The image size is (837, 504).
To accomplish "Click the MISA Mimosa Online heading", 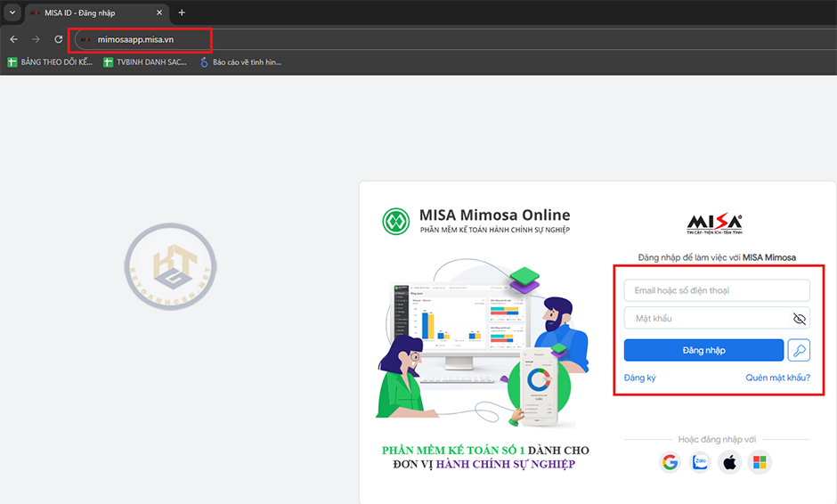I will pos(494,215).
